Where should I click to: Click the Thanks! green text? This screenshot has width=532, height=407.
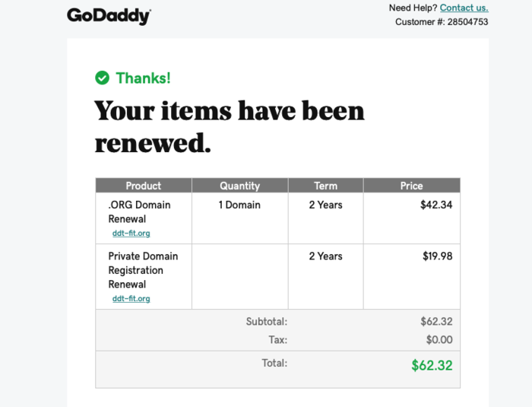143,78
